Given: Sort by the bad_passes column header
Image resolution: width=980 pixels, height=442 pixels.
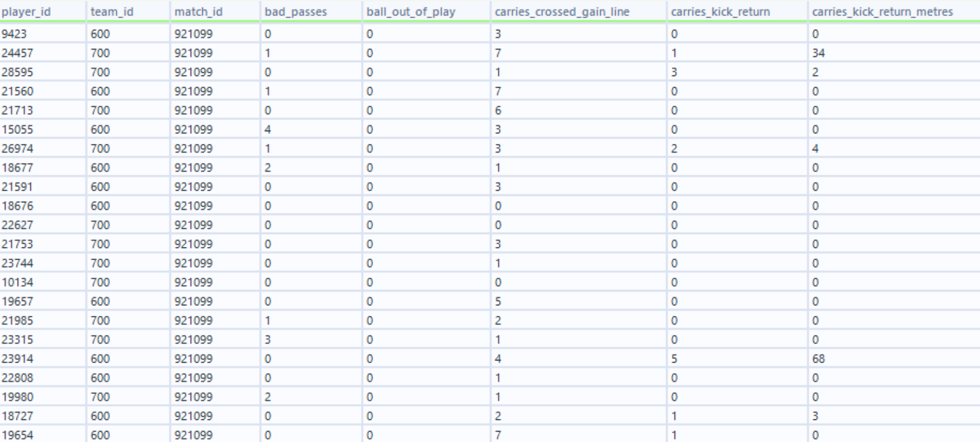Looking at the screenshot, I should click(x=311, y=11).
